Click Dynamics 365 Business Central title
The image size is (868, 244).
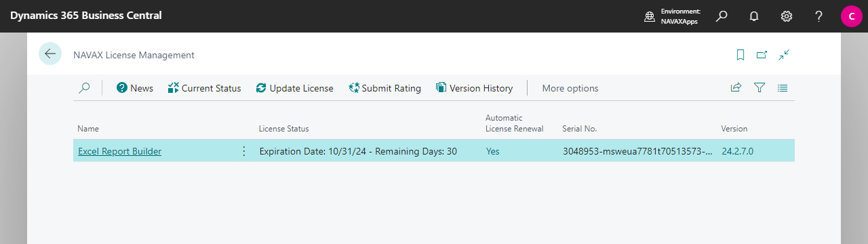[x=86, y=16]
